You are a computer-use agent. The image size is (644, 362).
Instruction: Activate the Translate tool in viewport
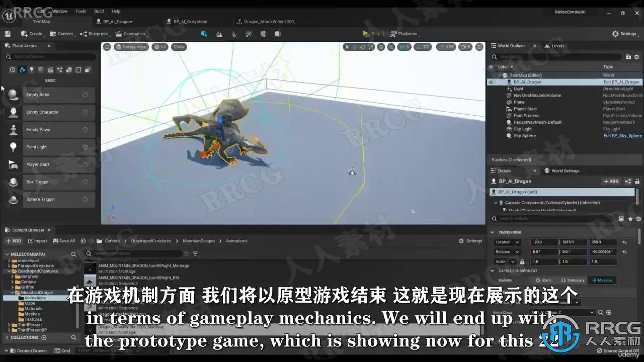tap(355, 47)
